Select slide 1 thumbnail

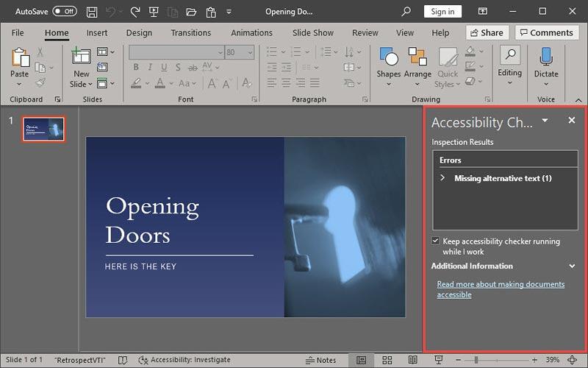[x=43, y=130]
